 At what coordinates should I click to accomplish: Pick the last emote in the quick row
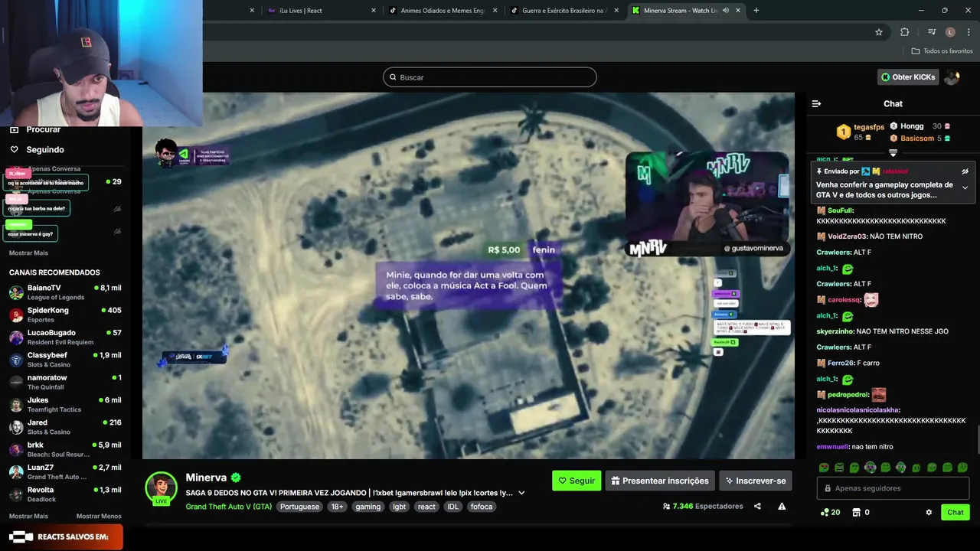pos(962,468)
